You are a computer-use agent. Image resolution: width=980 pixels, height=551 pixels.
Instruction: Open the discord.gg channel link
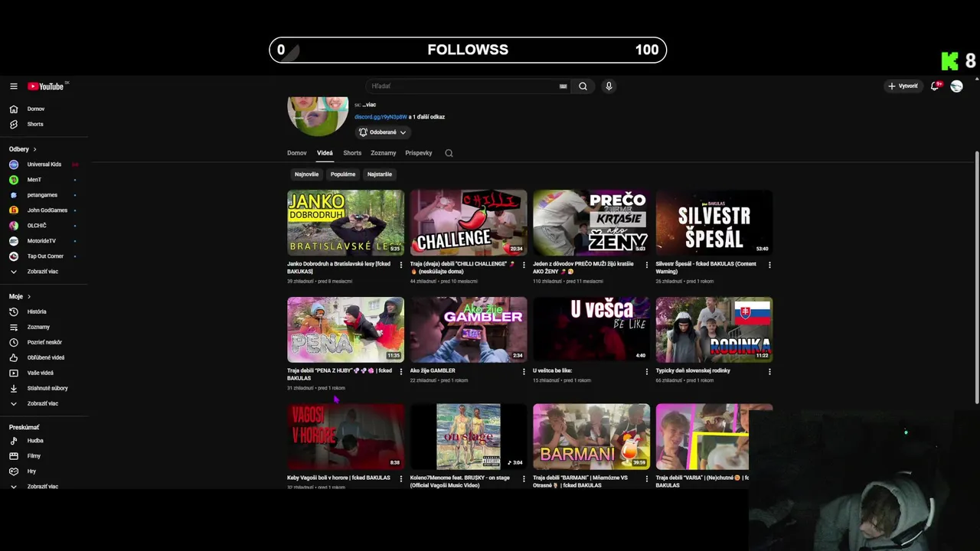pyautogui.click(x=381, y=117)
